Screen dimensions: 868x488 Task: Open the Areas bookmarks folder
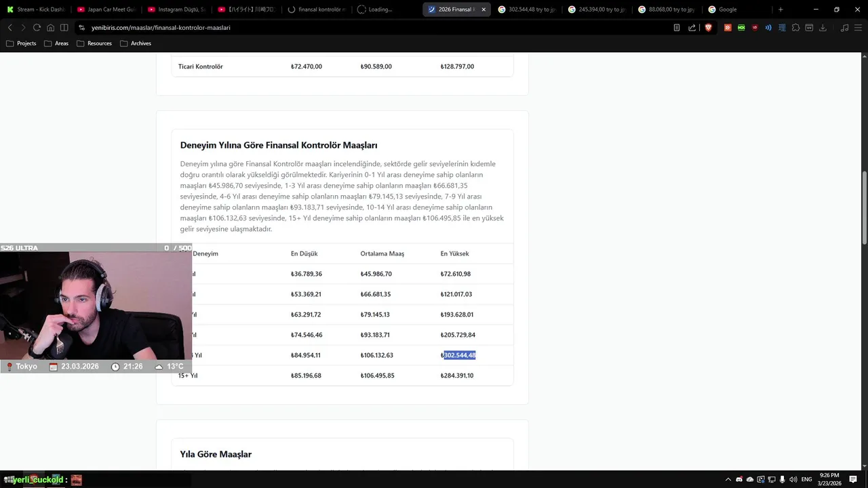56,43
